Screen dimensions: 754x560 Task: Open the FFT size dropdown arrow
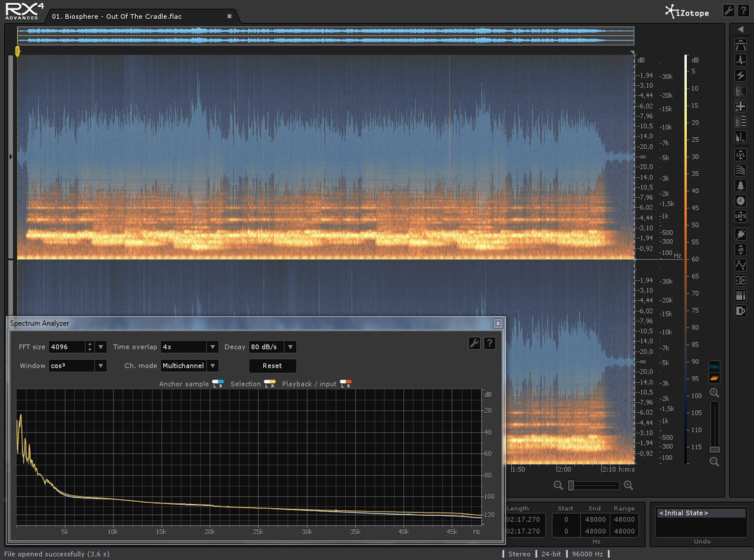pyautogui.click(x=101, y=347)
